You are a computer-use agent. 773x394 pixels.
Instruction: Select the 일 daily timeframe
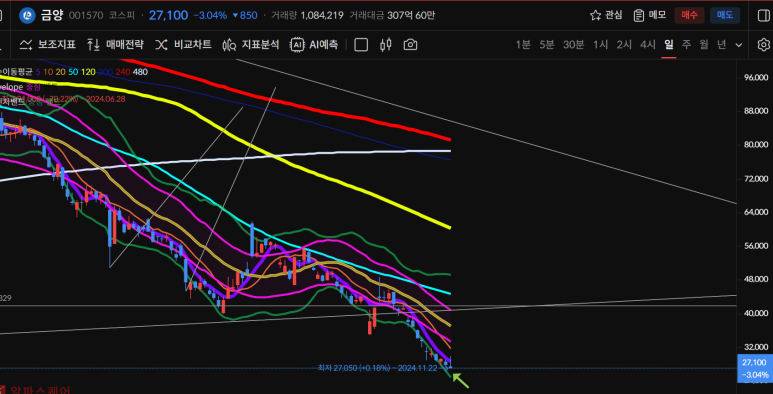[x=668, y=45]
